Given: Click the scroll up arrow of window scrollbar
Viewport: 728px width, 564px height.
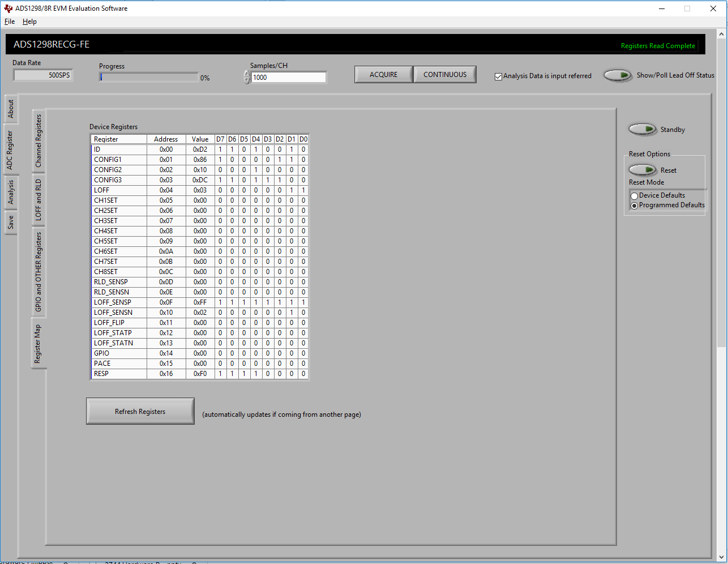Looking at the screenshot, I should pos(721,34).
